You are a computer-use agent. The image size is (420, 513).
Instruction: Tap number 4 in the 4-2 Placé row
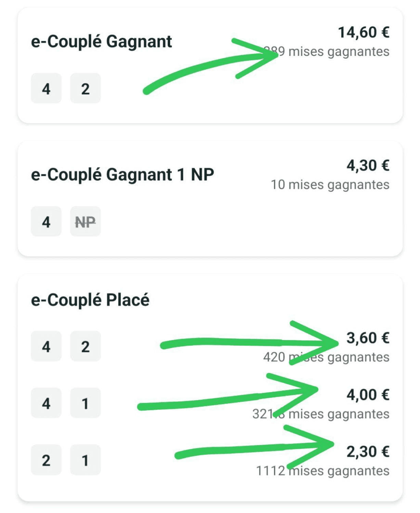coord(46,346)
